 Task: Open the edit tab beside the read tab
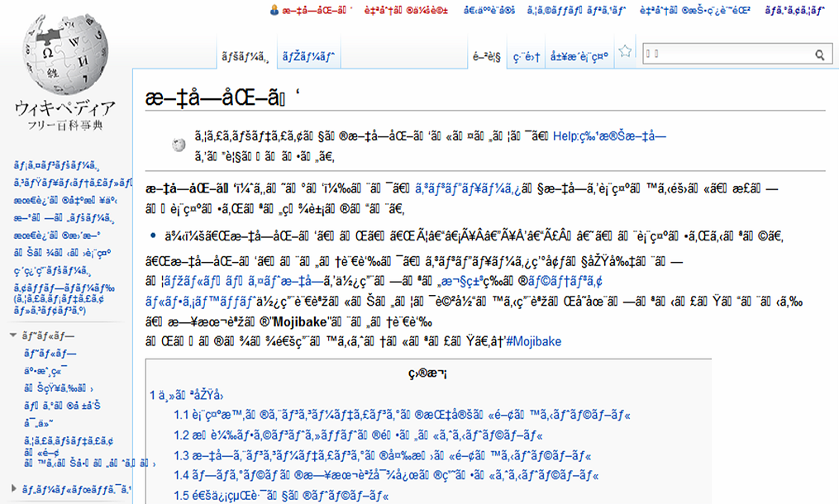[x=527, y=55]
